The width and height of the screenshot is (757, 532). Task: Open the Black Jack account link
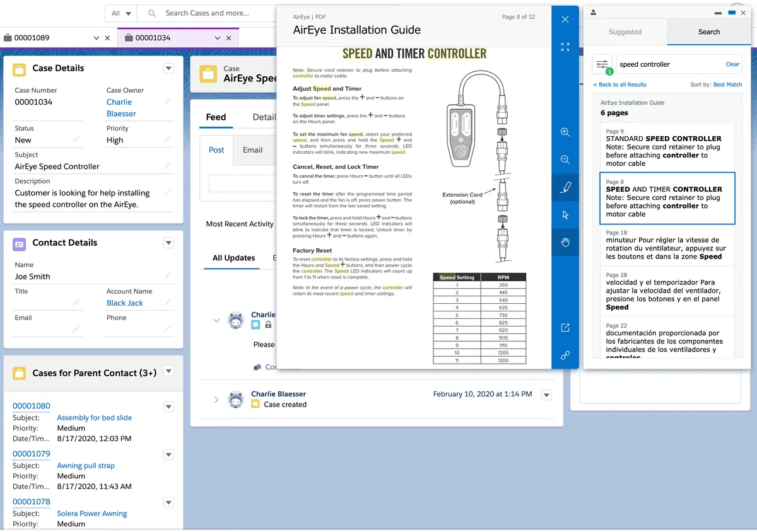(x=125, y=303)
